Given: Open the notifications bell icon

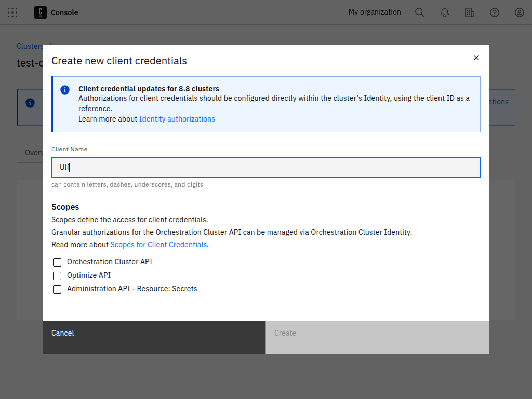Looking at the screenshot, I should coord(445,12).
